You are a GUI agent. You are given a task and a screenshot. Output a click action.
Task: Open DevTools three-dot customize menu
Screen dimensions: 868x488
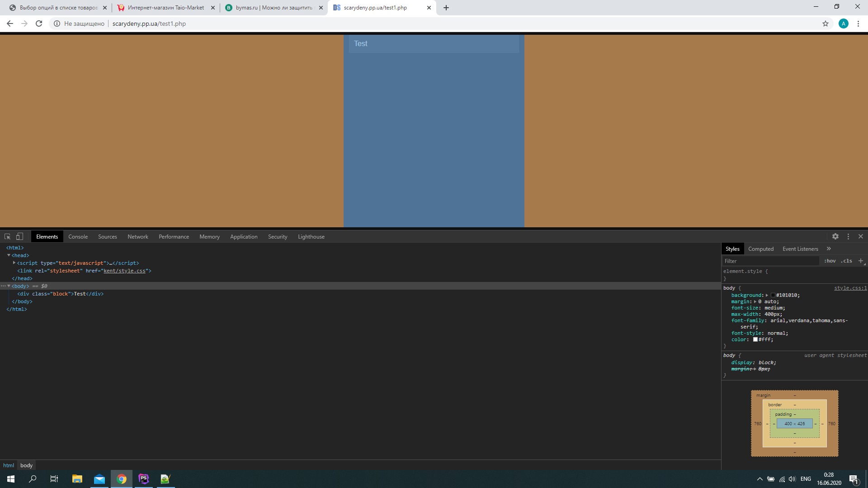[x=848, y=236]
